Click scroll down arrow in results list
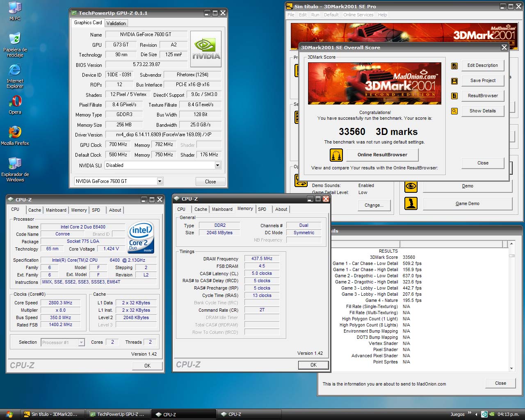This screenshot has height=420, width=525. pyautogui.click(x=511, y=368)
